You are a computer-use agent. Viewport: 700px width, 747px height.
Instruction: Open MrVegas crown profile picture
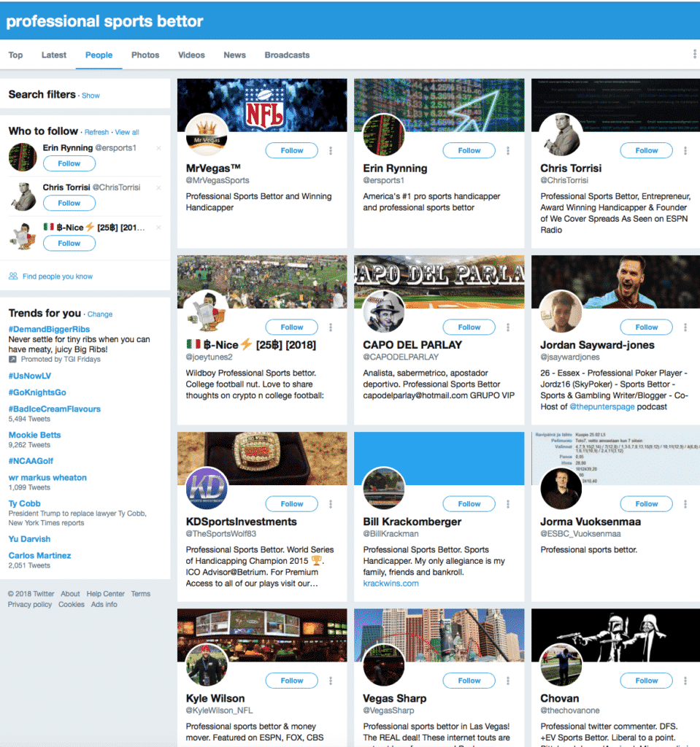tap(207, 135)
